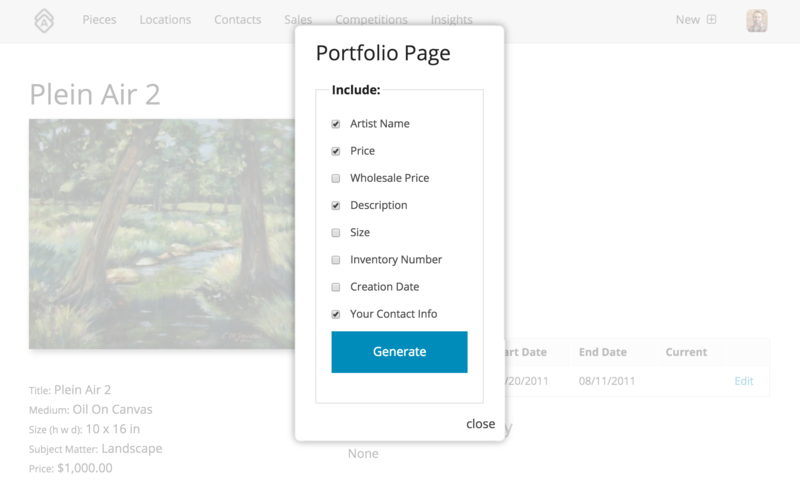Click the plus icon beside New
This screenshot has width=800, height=480.
coord(711,19)
